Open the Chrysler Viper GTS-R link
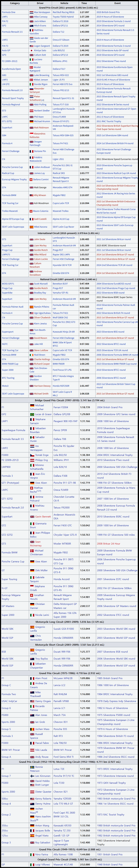Screen dimensions: 139x868 click(x=65, y=535)
